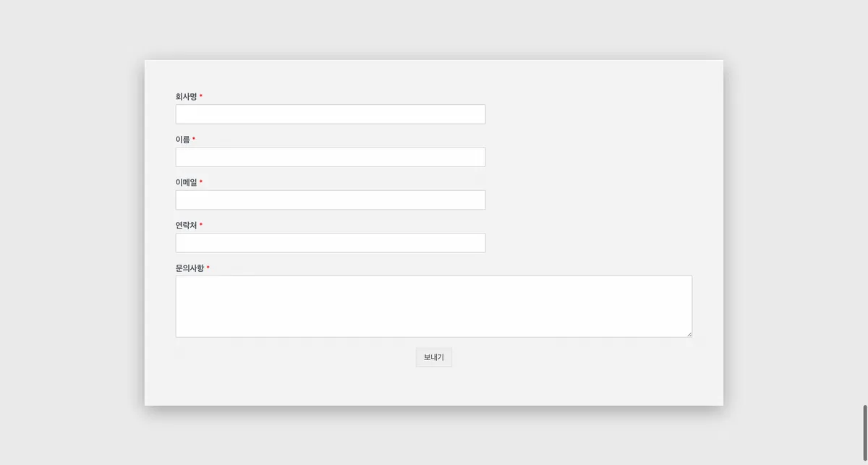868x465 pixels.
Task: Click the 회사명 field label
Action: (x=186, y=97)
